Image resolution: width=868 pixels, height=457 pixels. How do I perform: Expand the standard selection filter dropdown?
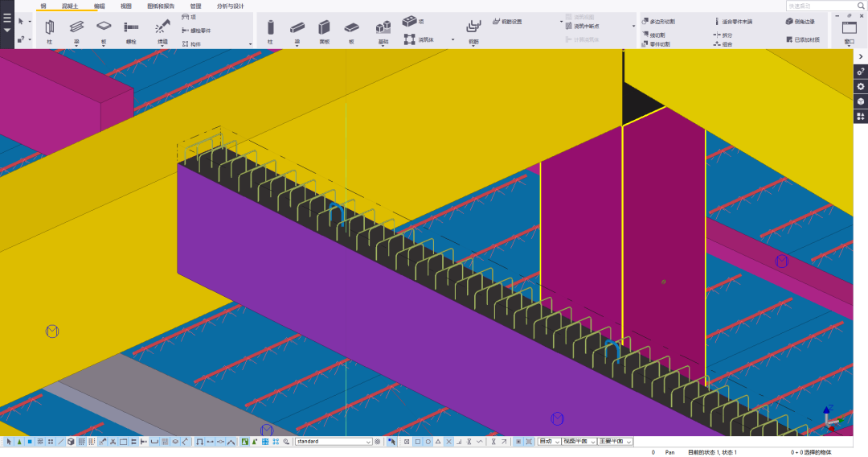pyautogui.click(x=368, y=442)
